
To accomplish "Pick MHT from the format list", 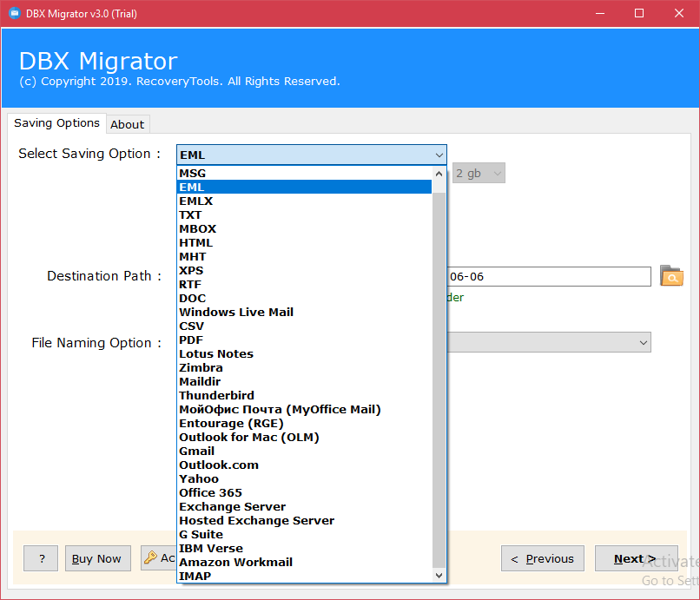I will pyautogui.click(x=305, y=256).
